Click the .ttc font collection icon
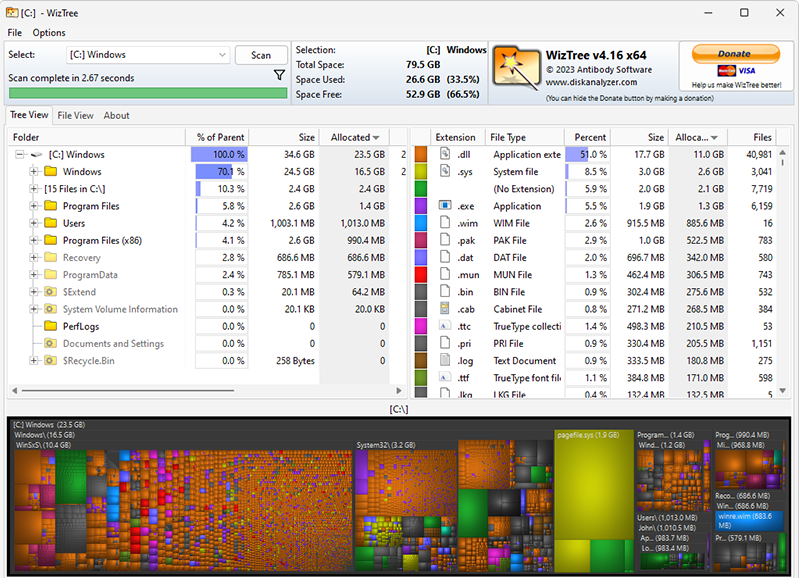 (x=445, y=326)
